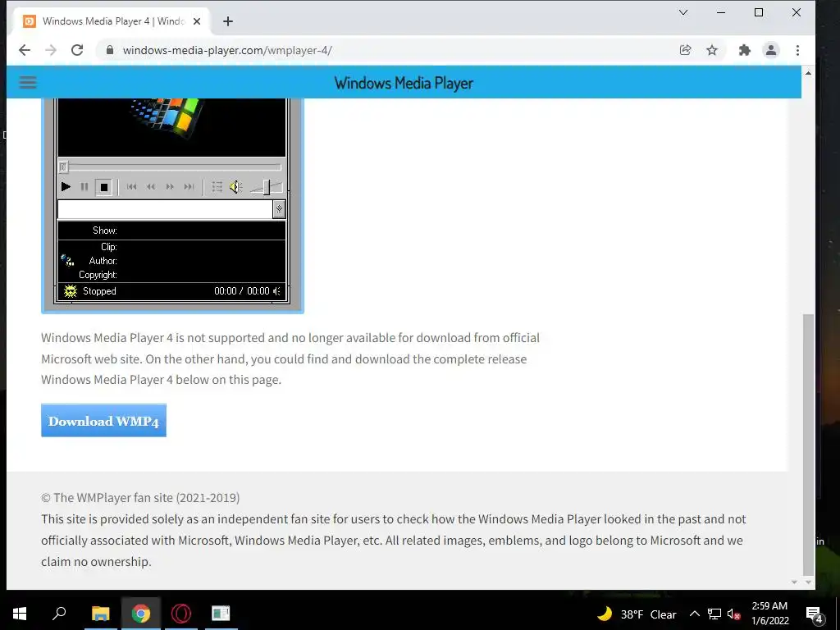Open a new browser tab
The width and height of the screenshot is (840, 630).
click(228, 21)
